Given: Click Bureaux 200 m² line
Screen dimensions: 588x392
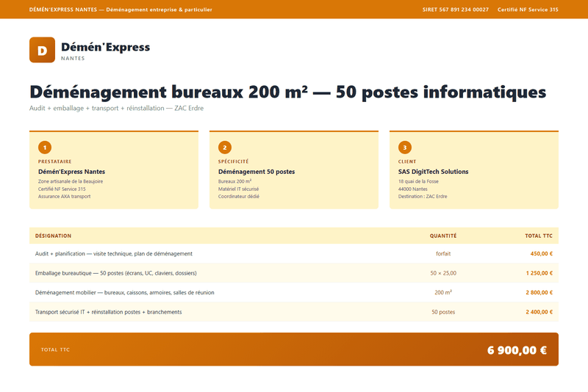Looking at the screenshot, I should click(234, 181).
